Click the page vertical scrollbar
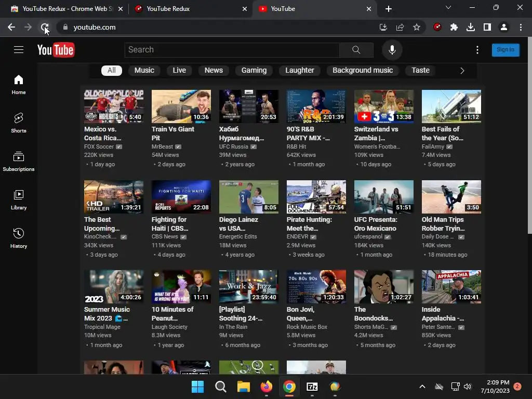The height and width of the screenshot is (399, 532). [529, 136]
